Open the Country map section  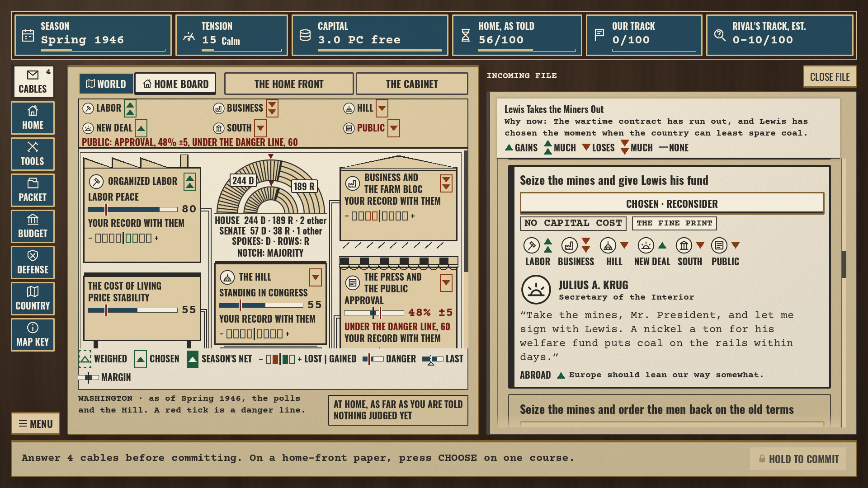point(33,299)
